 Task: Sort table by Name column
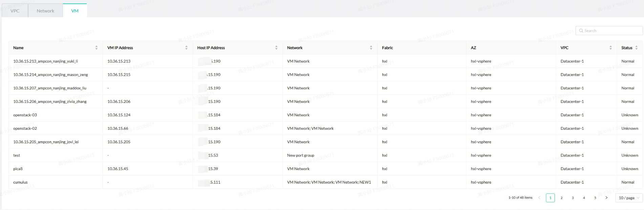(x=96, y=48)
